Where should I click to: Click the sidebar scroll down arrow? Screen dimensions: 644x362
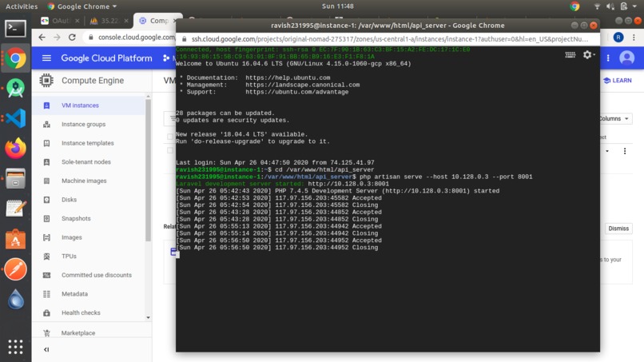(149, 317)
